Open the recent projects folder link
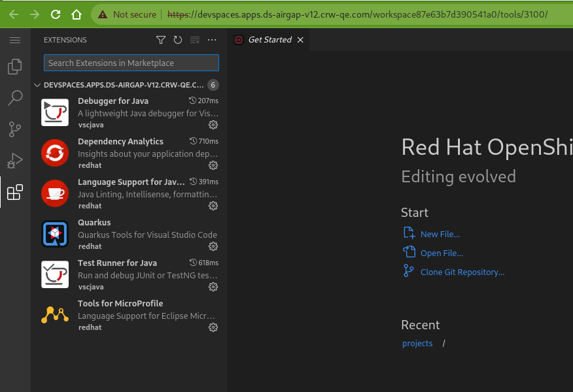573x392 pixels. (x=417, y=343)
